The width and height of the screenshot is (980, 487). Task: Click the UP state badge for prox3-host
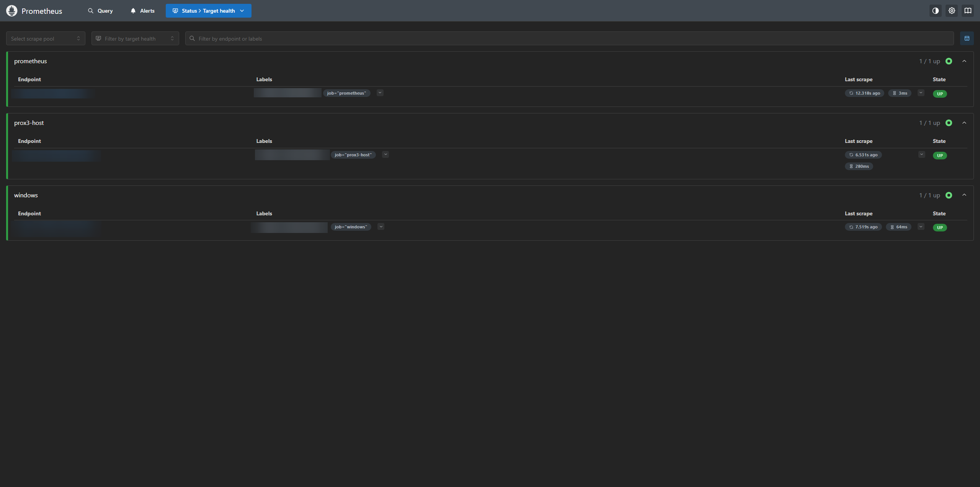point(940,156)
